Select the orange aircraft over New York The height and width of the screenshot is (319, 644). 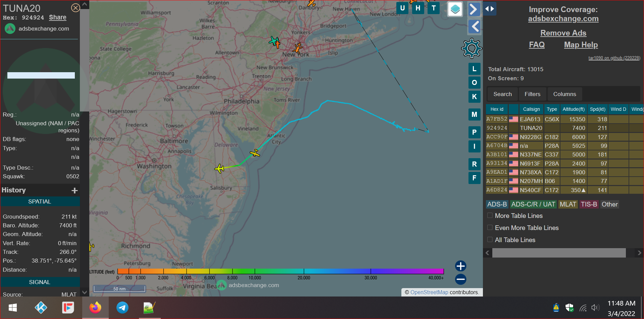tap(298, 48)
